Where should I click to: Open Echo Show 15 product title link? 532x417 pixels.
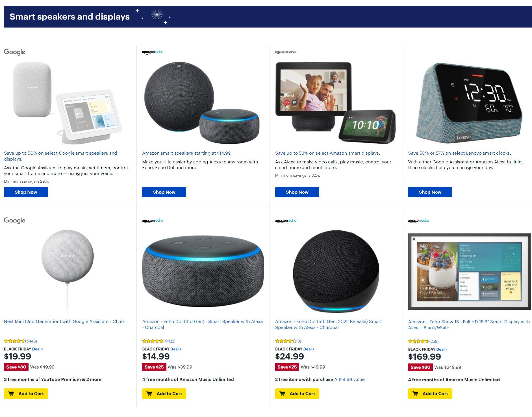click(469, 325)
